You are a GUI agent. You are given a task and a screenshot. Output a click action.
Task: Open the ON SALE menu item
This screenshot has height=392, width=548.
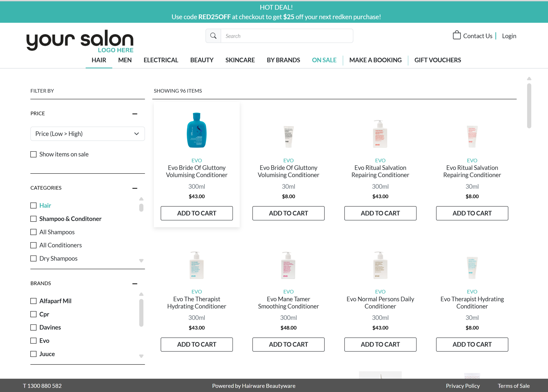[324, 60]
